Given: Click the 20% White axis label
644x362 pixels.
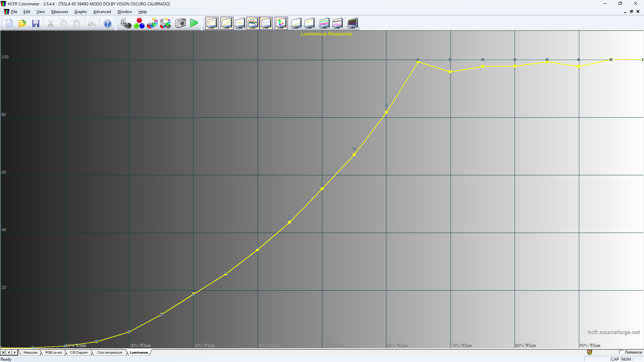Looking at the screenshot, I should (x=140, y=346).
